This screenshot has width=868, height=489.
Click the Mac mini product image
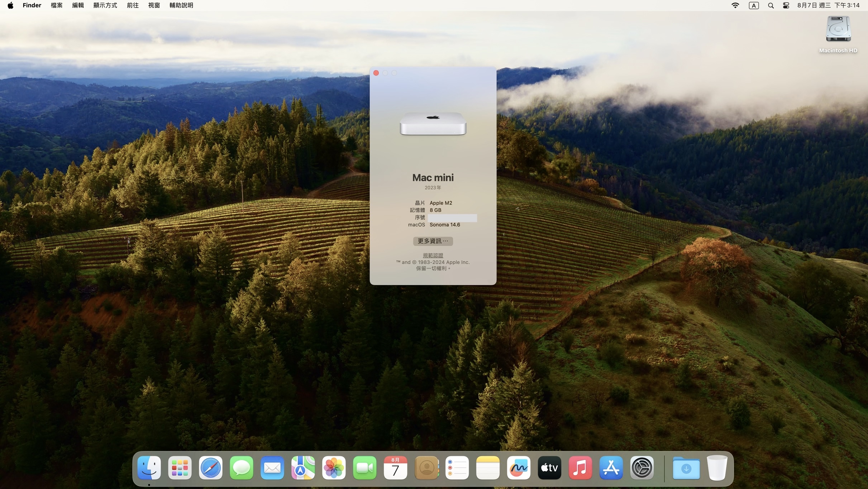click(433, 124)
